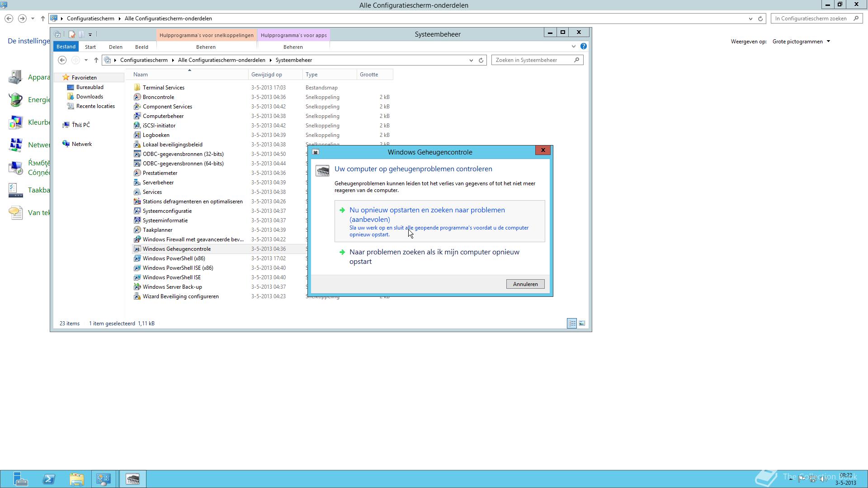
Task: Click the Zoeken in Systeembeheer search box
Action: (537, 60)
